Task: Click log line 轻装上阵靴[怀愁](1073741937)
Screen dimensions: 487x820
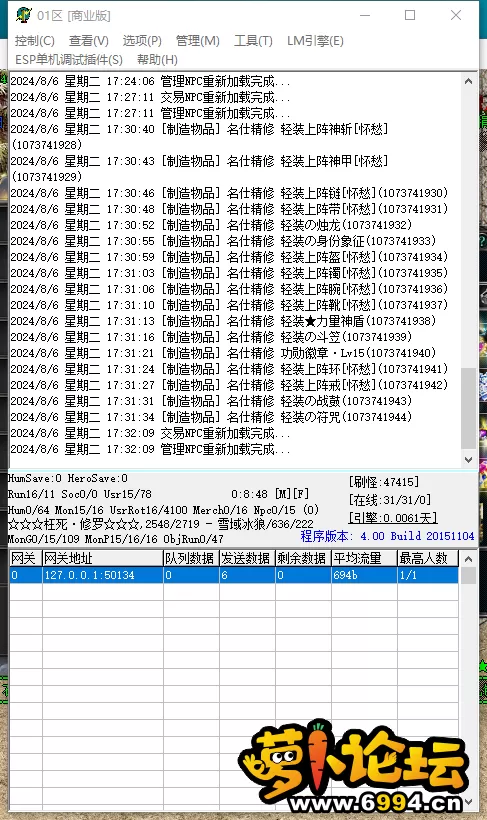Action: (x=229, y=305)
